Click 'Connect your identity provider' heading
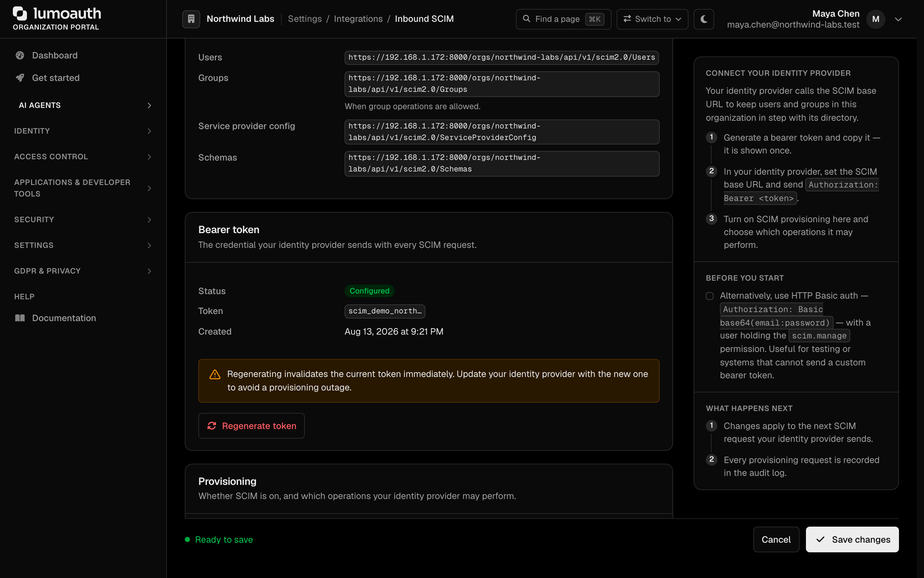This screenshot has height=578, width=924. point(778,73)
